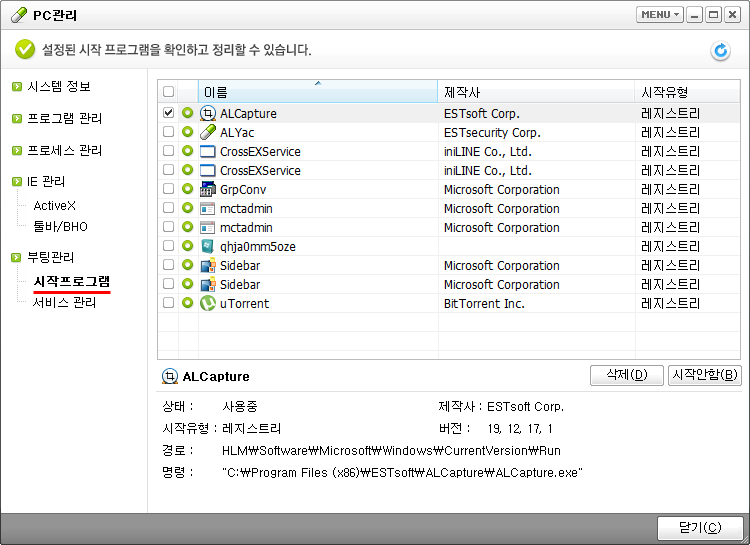Open ActiveX management
This screenshot has height=545, width=750.
[x=55, y=206]
